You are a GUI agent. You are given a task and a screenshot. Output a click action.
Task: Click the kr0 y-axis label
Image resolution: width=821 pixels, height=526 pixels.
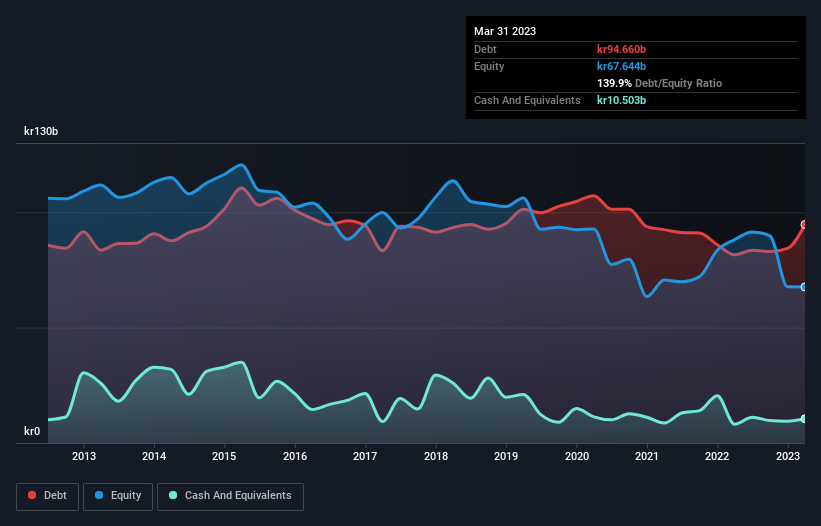32,431
